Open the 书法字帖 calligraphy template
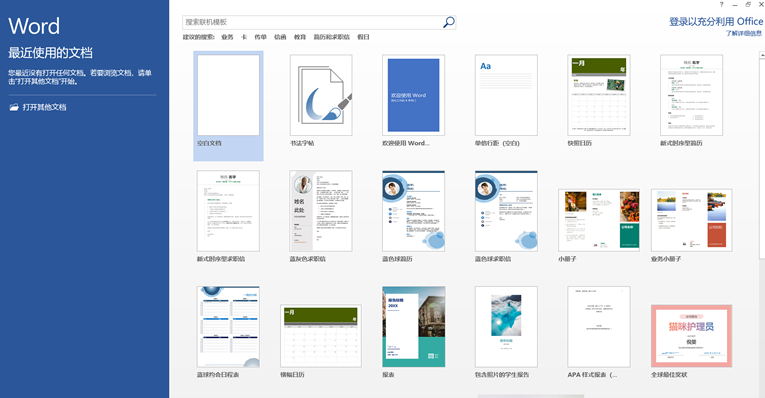 [x=321, y=96]
